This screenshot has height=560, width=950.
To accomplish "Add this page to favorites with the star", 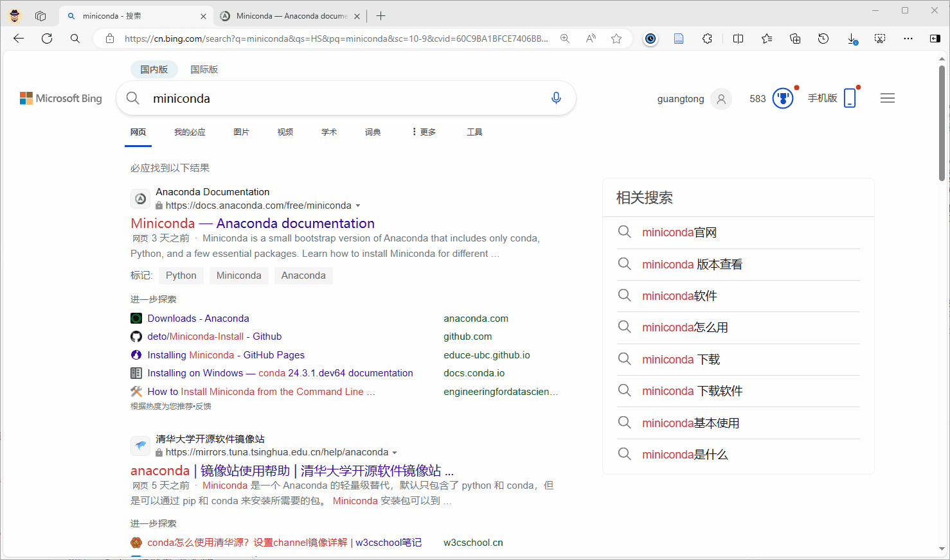I will [616, 39].
